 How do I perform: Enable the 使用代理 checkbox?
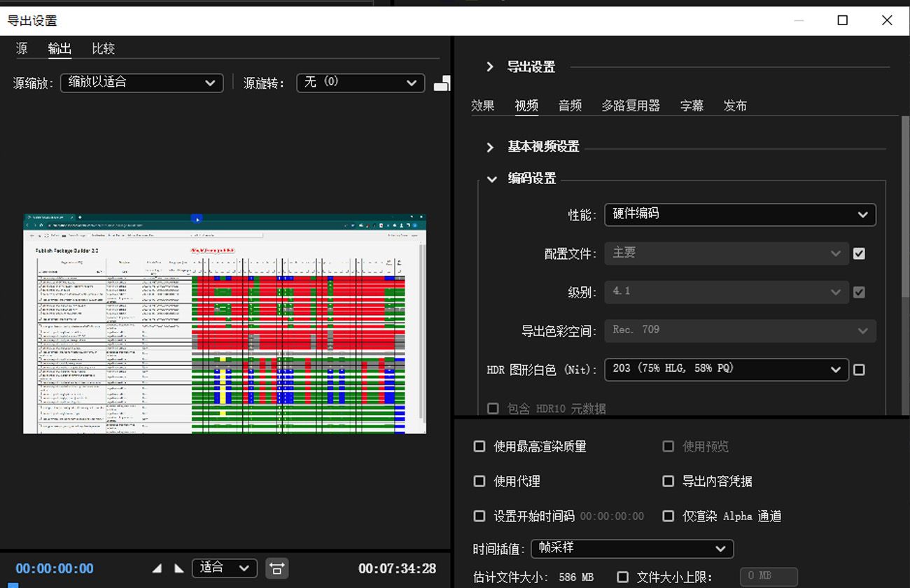(x=479, y=481)
